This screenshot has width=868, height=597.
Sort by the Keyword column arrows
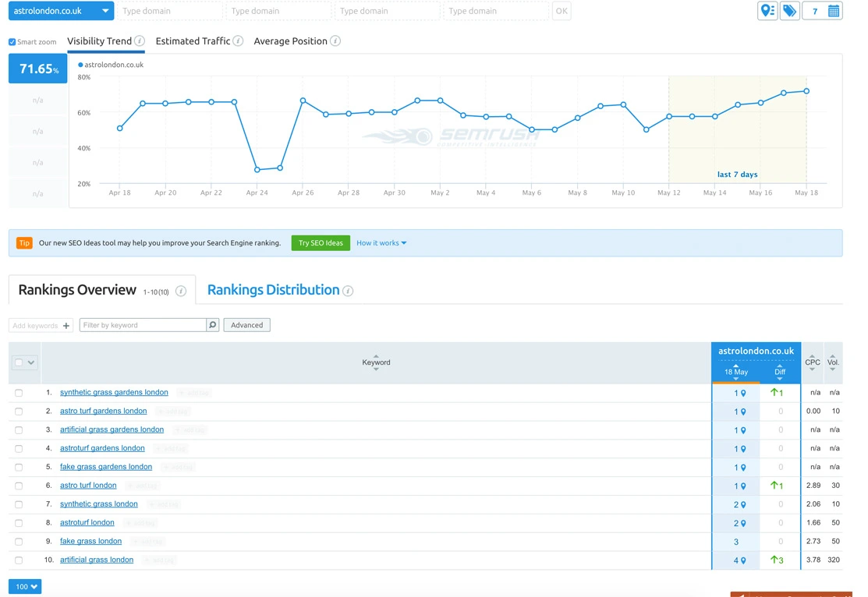coord(376,362)
